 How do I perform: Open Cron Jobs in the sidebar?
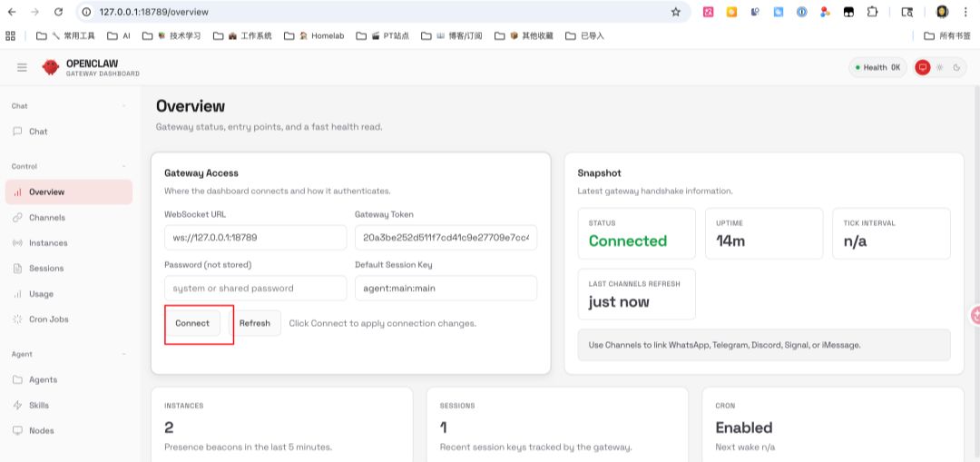(x=69, y=319)
